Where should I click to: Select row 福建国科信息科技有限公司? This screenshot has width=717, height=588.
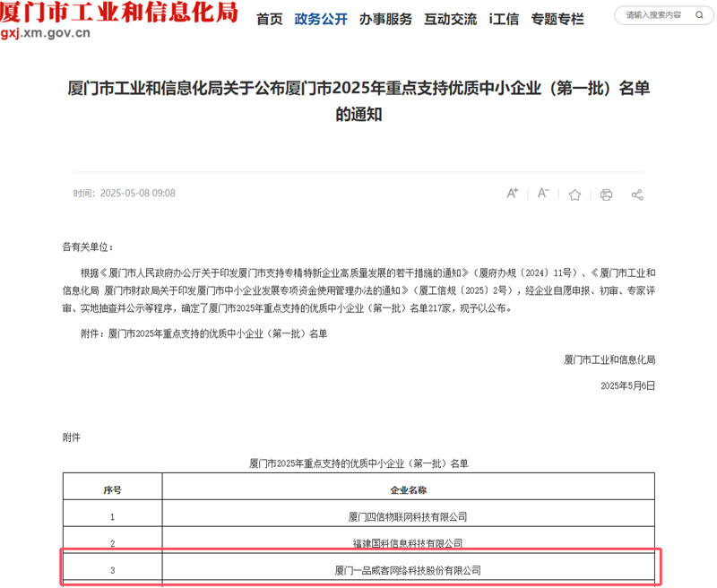point(408,543)
